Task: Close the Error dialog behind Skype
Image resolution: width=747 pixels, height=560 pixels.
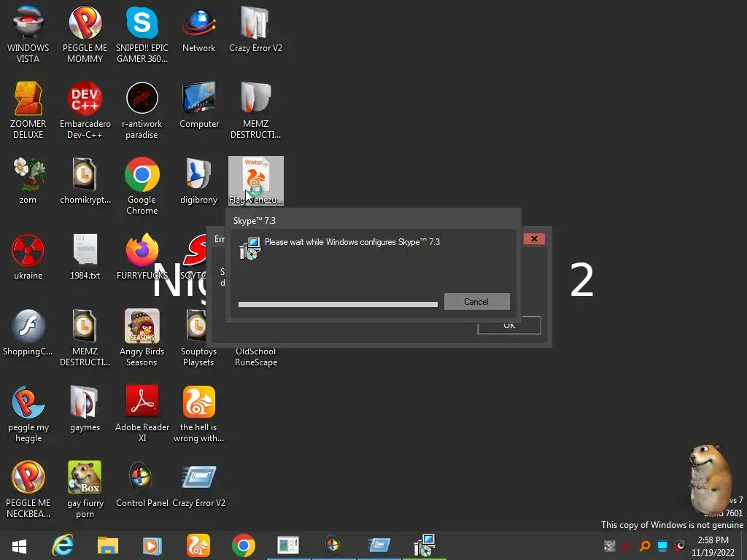Action: (534, 238)
